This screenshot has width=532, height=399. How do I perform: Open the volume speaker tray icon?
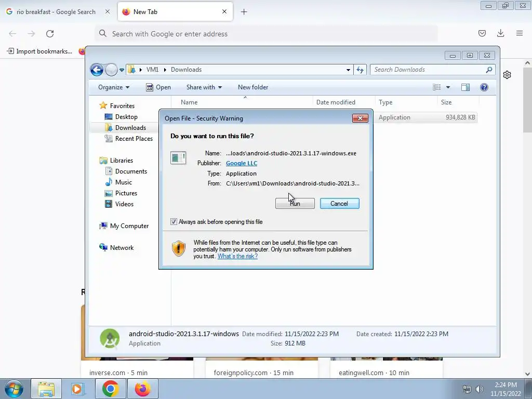(x=480, y=389)
